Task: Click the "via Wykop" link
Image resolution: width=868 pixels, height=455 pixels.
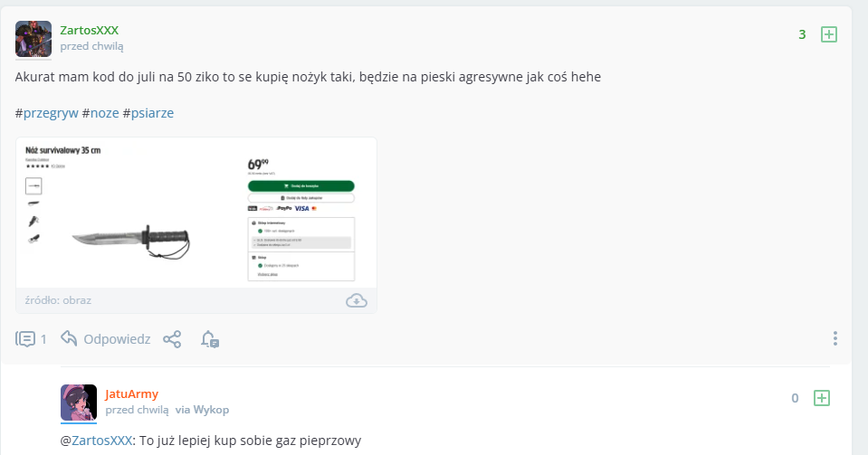Action: click(202, 410)
